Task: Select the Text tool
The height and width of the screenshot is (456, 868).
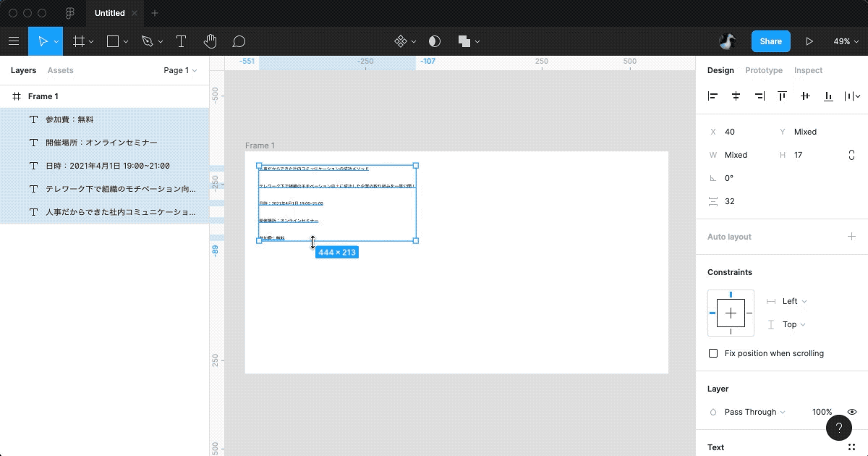Action: click(x=181, y=41)
